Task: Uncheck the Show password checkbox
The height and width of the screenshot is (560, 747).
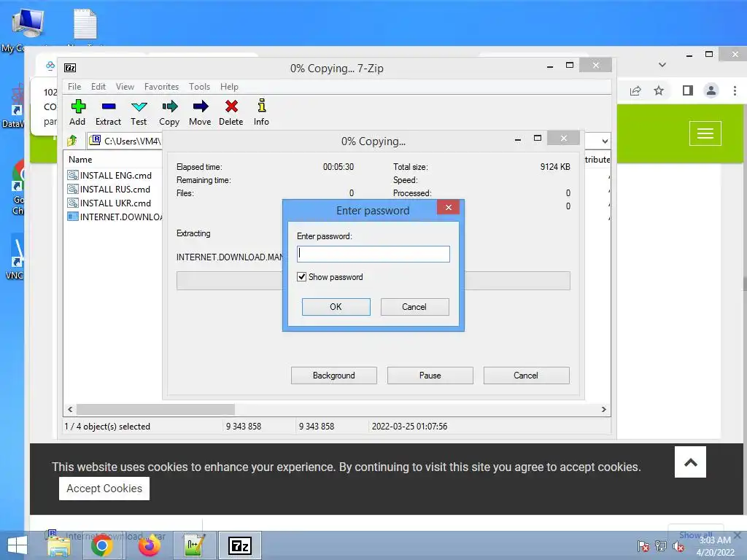Action: click(301, 276)
